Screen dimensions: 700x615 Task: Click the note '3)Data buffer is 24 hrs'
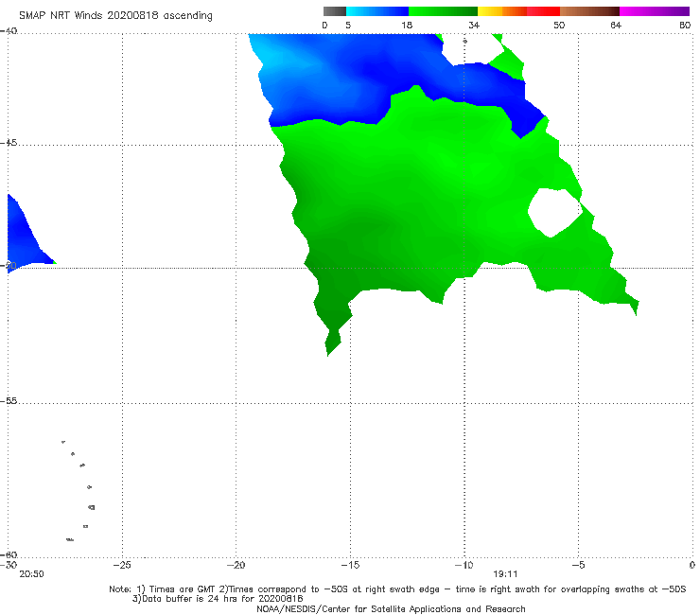(218, 599)
